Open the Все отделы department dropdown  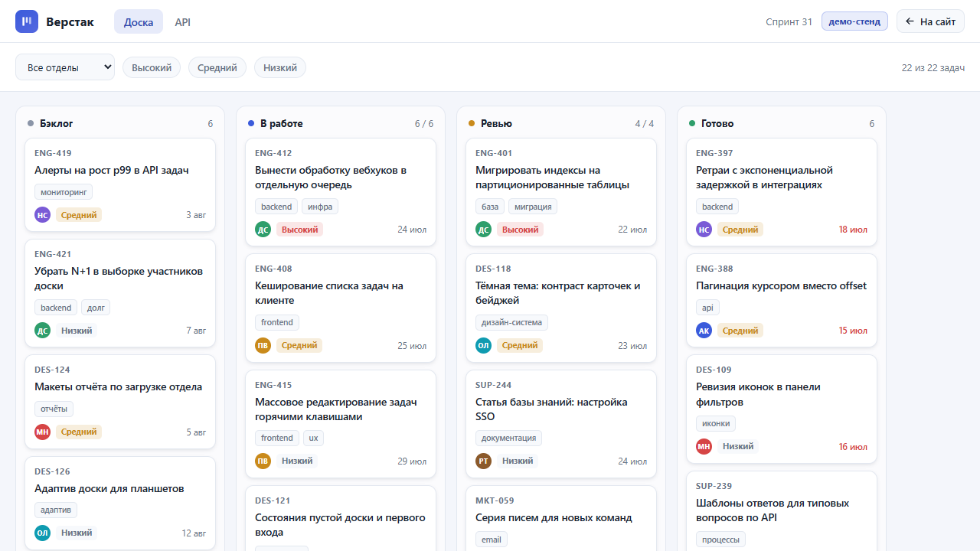click(x=65, y=67)
